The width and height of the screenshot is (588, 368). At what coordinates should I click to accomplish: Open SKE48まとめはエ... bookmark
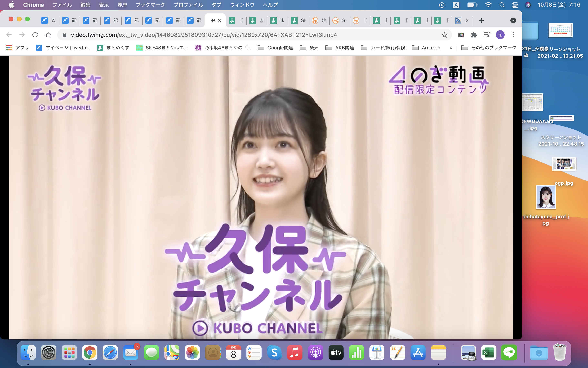[x=162, y=48]
